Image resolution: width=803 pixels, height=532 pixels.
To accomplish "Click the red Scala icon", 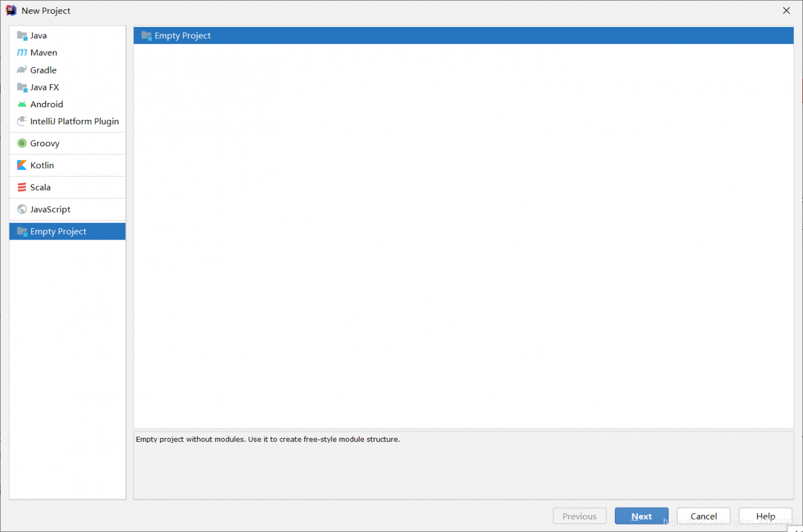I will point(22,188).
